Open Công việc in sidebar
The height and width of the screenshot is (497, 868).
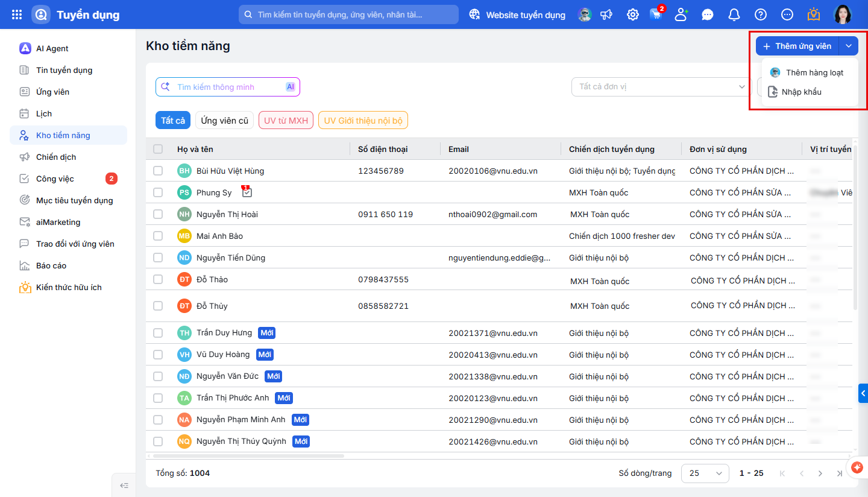(x=68, y=179)
